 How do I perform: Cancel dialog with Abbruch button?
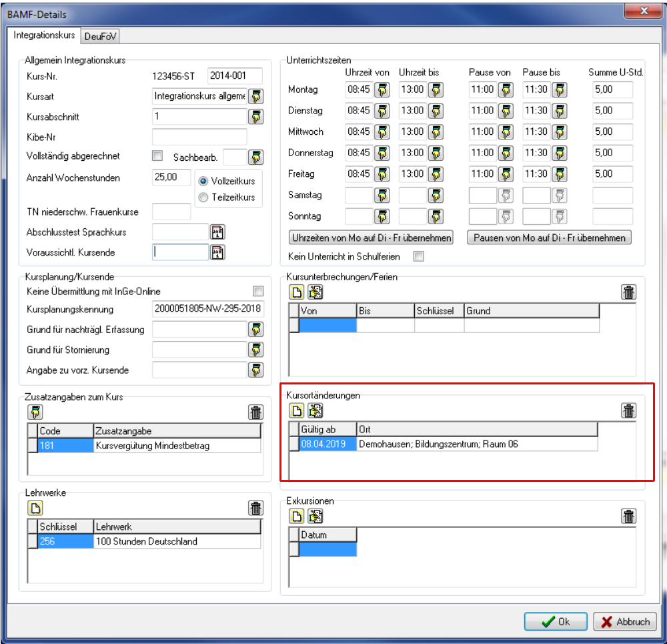click(625, 622)
